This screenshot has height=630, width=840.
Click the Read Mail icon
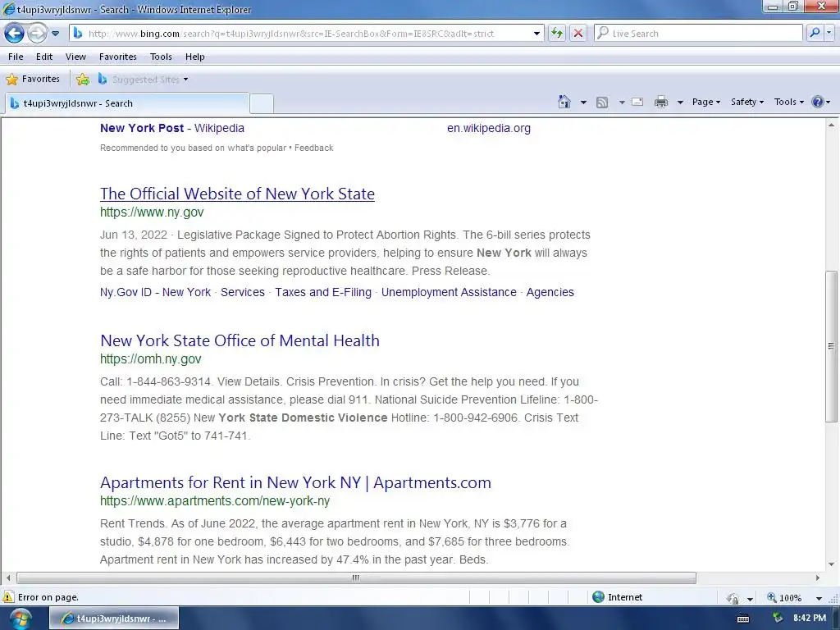coord(637,102)
